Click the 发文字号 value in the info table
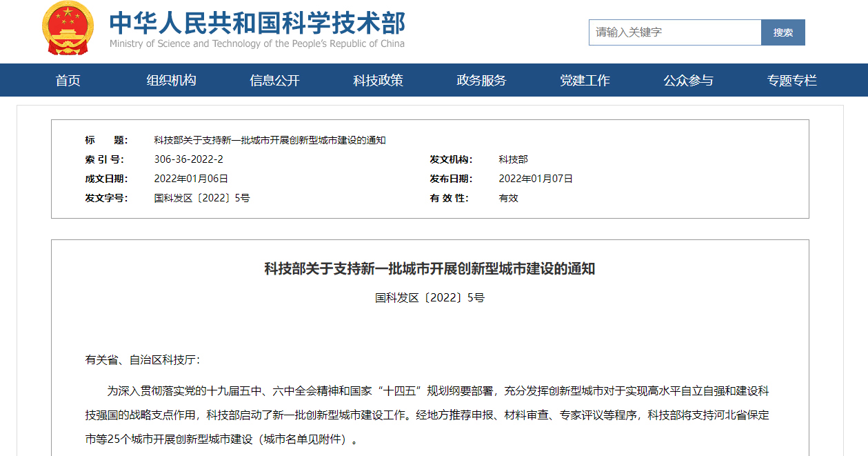This screenshot has width=868, height=456. [x=202, y=198]
